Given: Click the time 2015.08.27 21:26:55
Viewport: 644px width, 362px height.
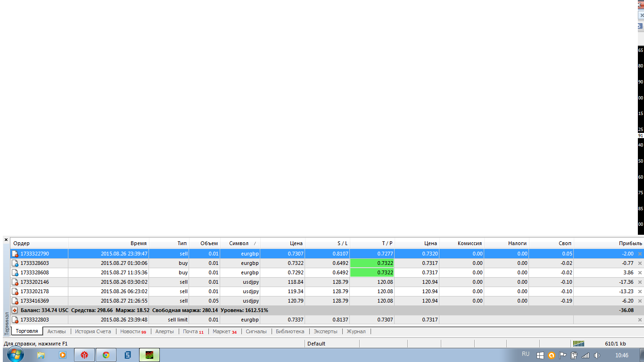Looking at the screenshot, I should pos(124,301).
